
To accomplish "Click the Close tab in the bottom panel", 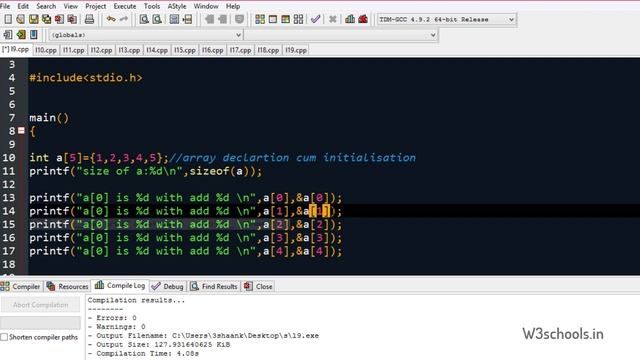I will pos(258,287).
